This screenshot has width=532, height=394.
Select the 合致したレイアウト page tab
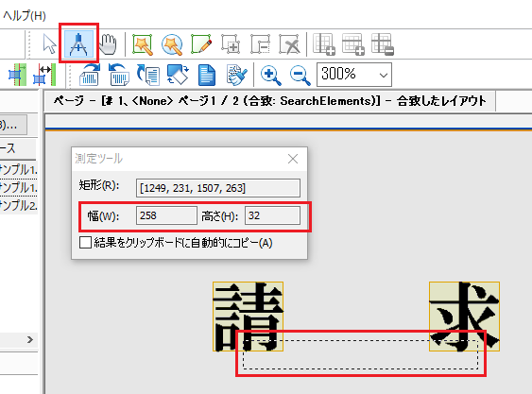click(270, 101)
